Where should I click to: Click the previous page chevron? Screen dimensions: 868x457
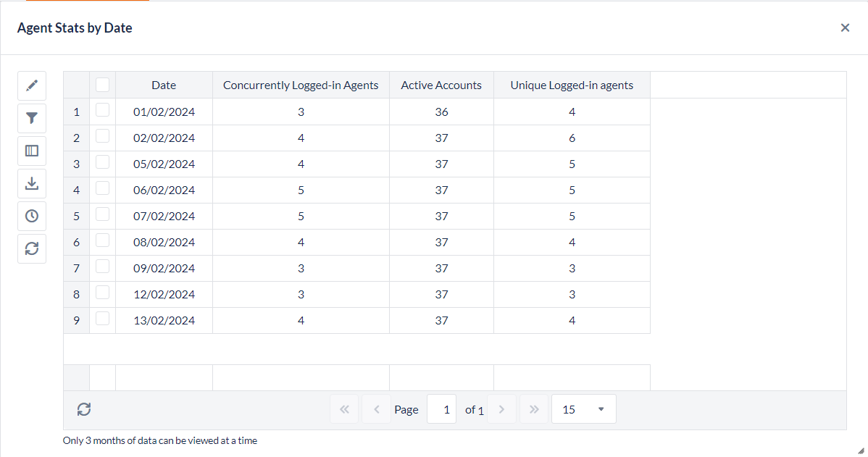376,408
